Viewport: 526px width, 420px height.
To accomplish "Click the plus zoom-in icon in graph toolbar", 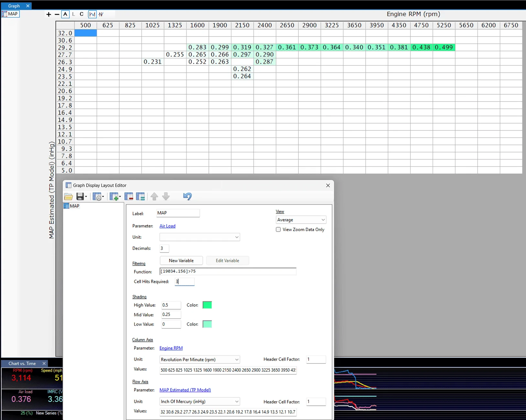I will click(x=48, y=14).
